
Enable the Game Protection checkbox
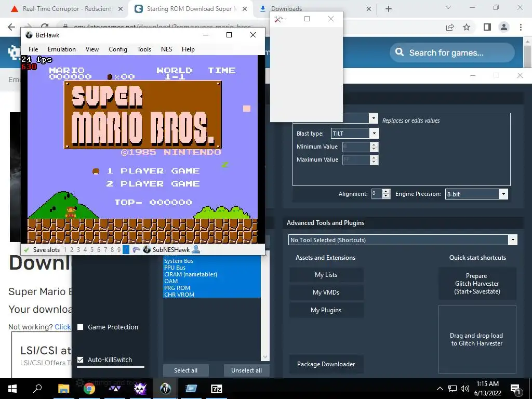pyautogui.click(x=81, y=327)
